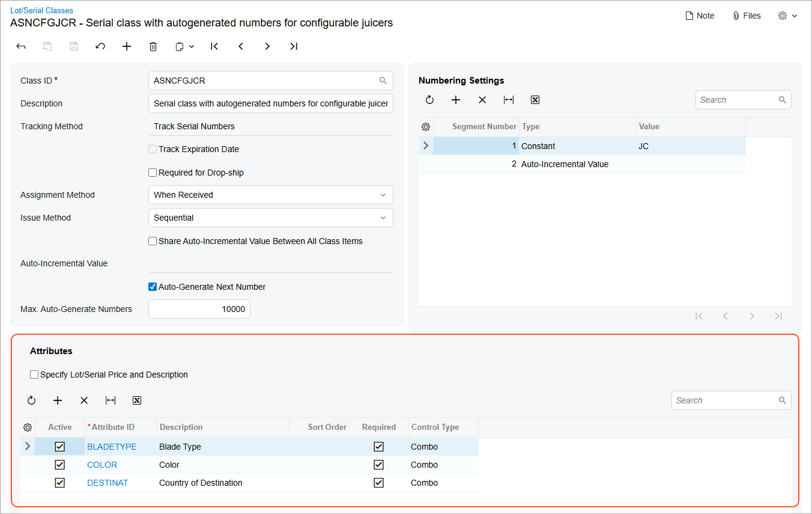Export Attributes table to Excel
The height and width of the screenshot is (514, 812).
coord(137,400)
